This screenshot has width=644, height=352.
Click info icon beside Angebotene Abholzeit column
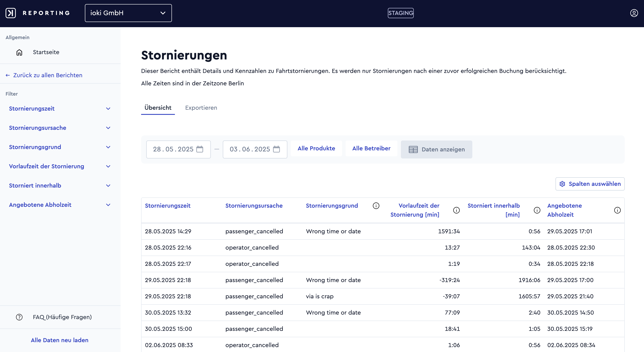tap(617, 210)
